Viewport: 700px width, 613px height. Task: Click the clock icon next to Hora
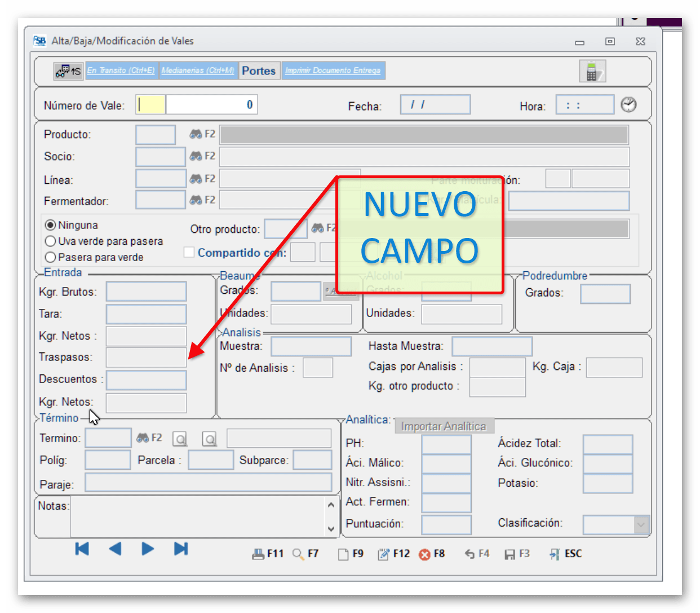628,105
